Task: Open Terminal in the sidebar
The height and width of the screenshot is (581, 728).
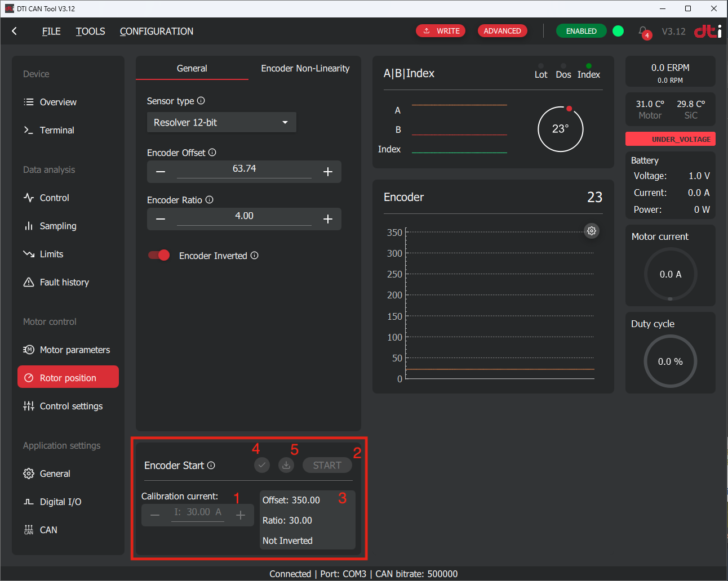Action: (68, 130)
